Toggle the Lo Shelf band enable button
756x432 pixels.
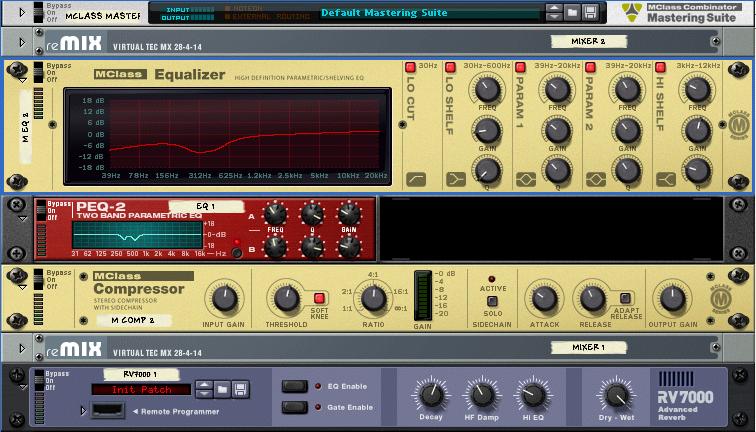coord(450,67)
